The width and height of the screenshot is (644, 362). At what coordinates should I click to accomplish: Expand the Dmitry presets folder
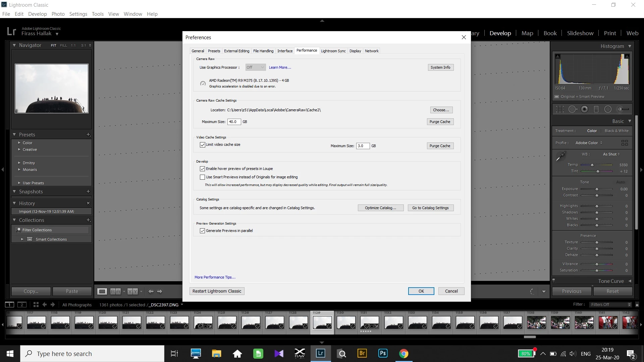[19, 163]
